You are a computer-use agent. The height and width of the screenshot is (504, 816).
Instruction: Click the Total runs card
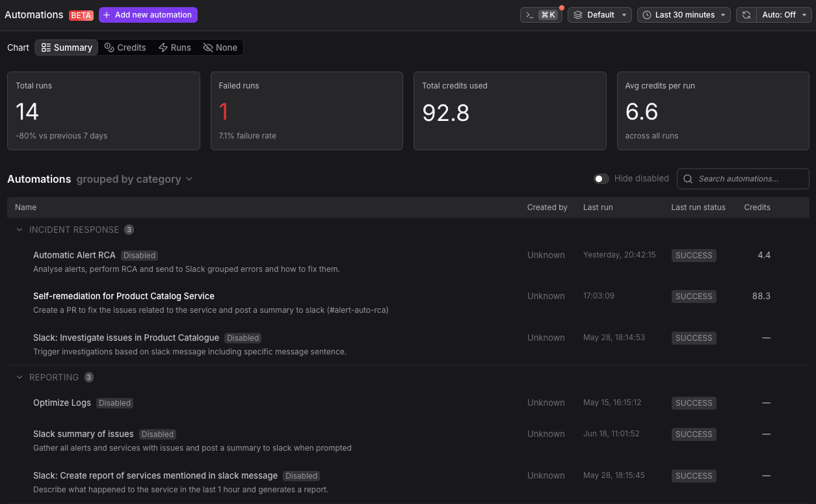(x=103, y=111)
